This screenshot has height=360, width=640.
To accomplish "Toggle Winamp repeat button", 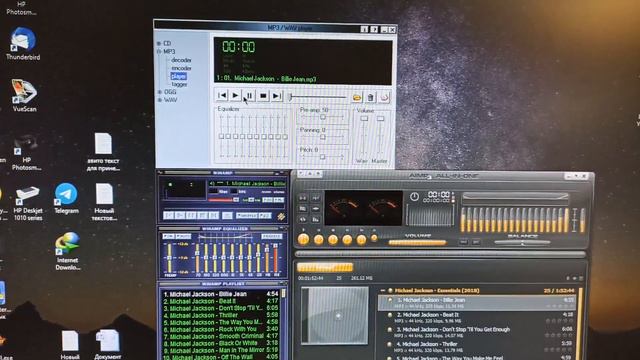I will [x=265, y=216].
